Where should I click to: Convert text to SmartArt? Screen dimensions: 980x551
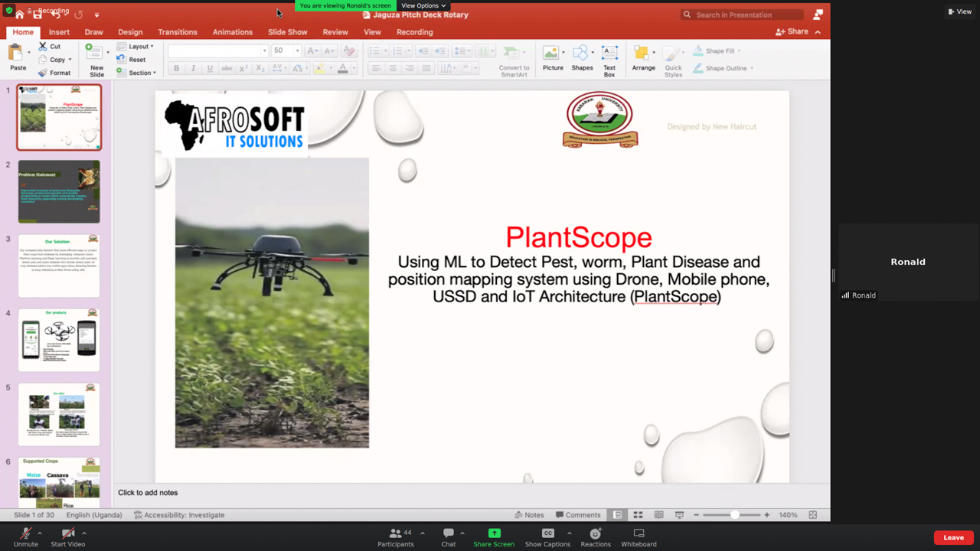pos(514,60)
